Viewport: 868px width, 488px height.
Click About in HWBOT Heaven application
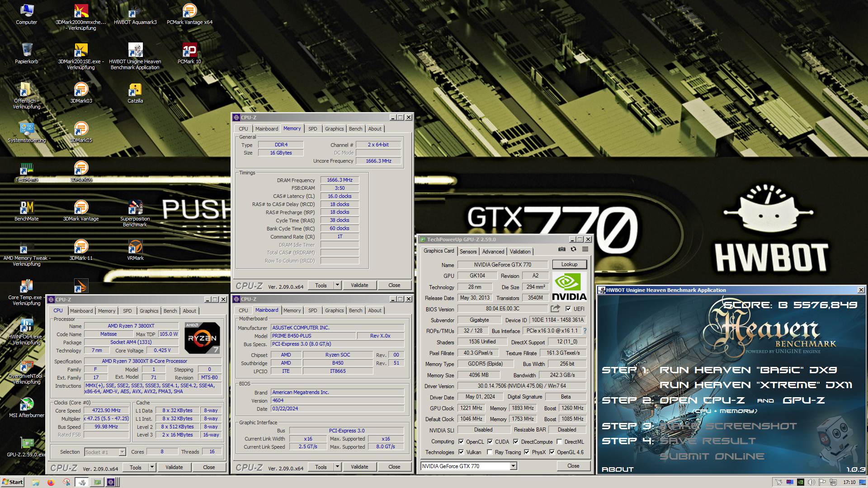click(618, 469)
